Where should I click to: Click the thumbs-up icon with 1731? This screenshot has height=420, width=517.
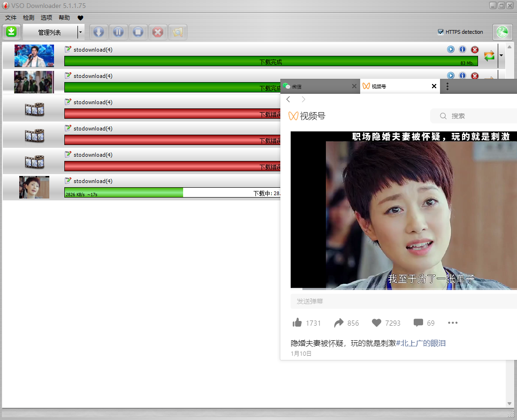point(297,322)
